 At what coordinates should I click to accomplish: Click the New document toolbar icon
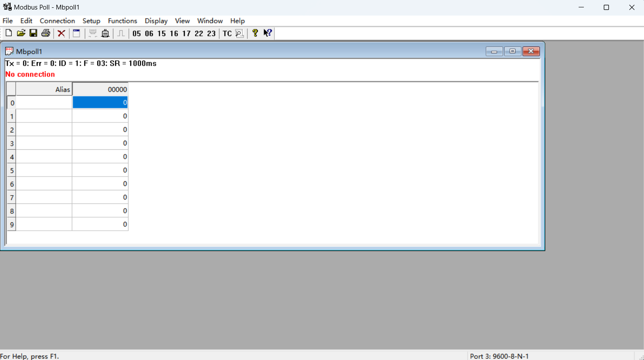pyautogui.click(x=9, y=33)
